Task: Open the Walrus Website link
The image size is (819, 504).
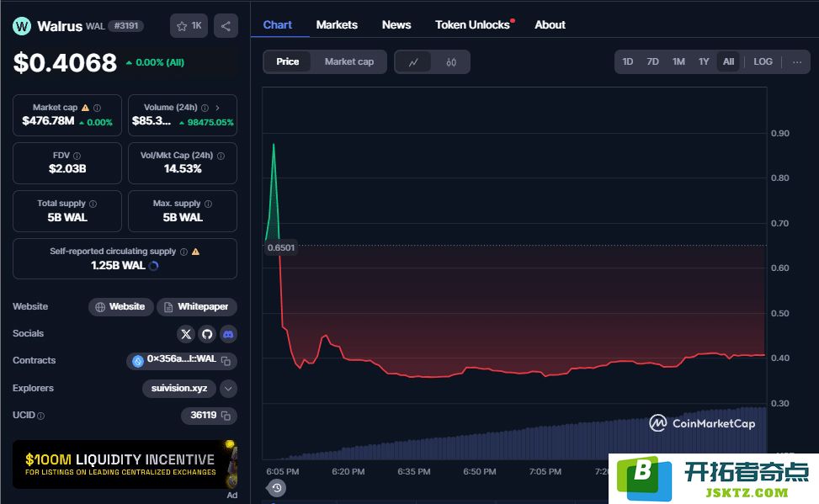Action: click(120, 307)
